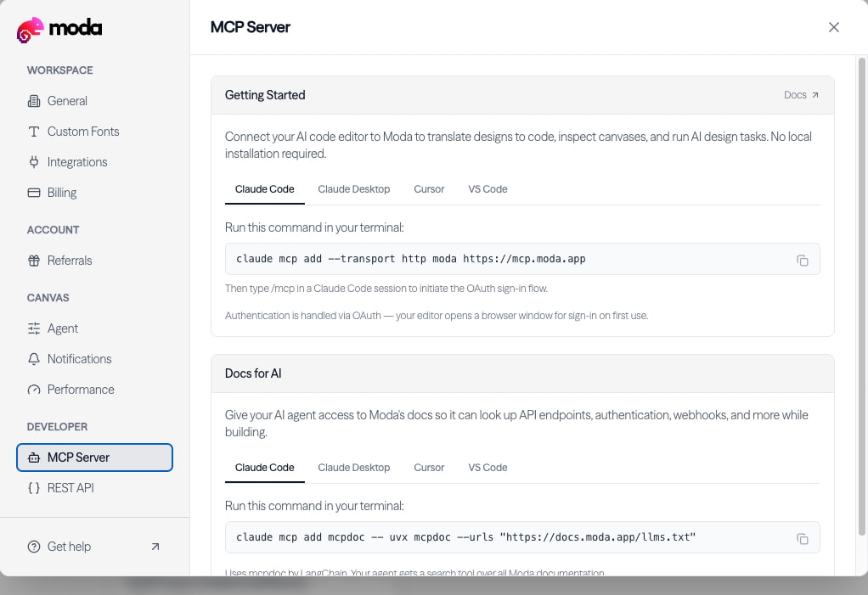Click the Integrations plug icon
The width and height of the screenshot is (868, 595).
coord(34,162)
